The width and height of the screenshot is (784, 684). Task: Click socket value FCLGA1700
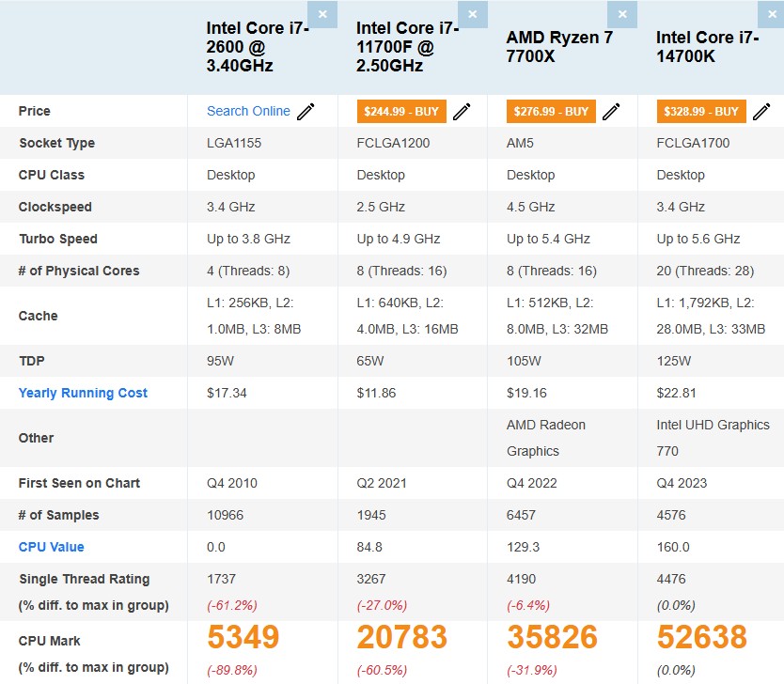point(693,143)
